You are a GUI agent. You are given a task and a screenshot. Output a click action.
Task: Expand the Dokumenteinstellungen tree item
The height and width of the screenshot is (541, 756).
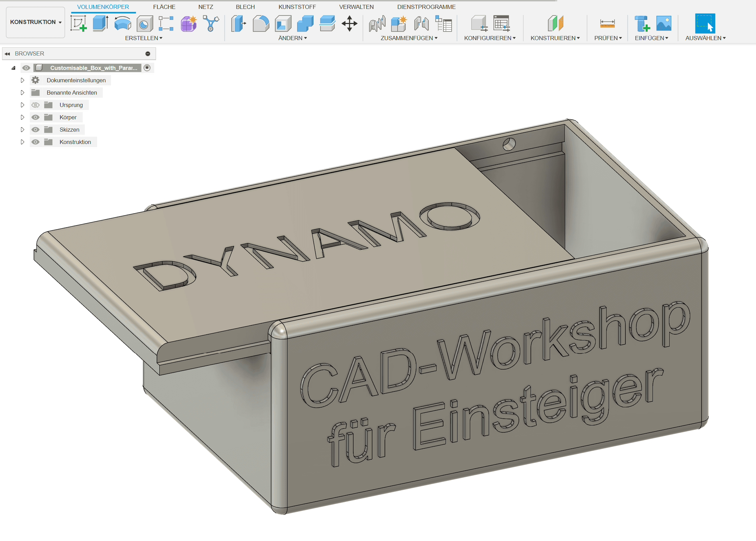tap(22, 80)
